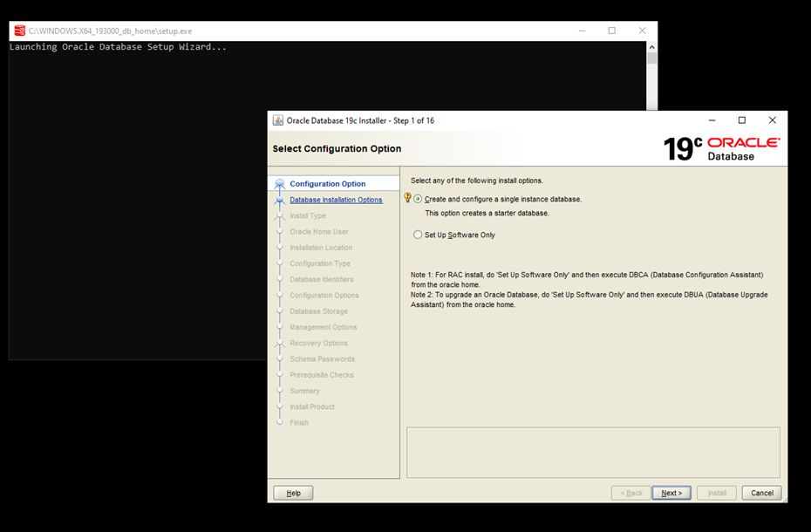Maximize the Oracle Installer window

(x=742, y=120)
